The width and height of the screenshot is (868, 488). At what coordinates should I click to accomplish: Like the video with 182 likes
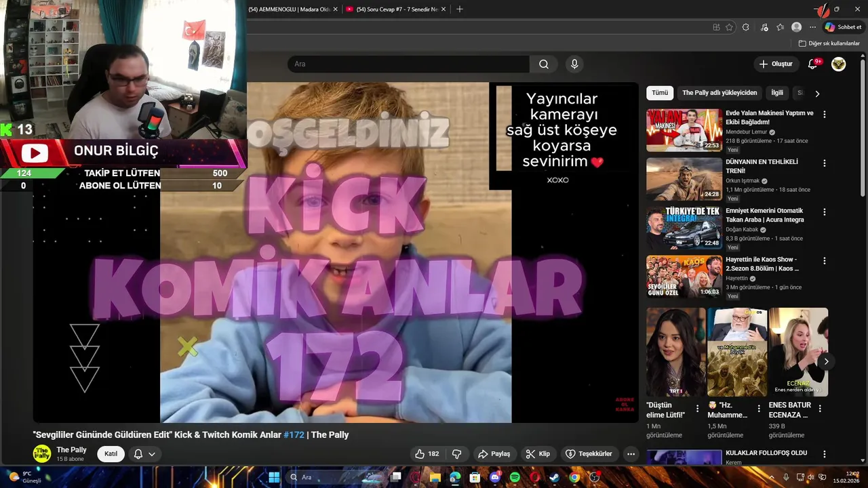[427, 453]
